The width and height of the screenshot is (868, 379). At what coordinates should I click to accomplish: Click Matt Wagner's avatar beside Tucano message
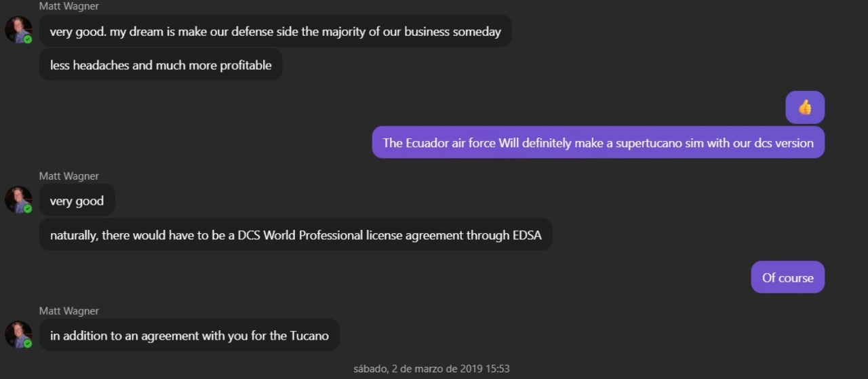tap(18, 334)
